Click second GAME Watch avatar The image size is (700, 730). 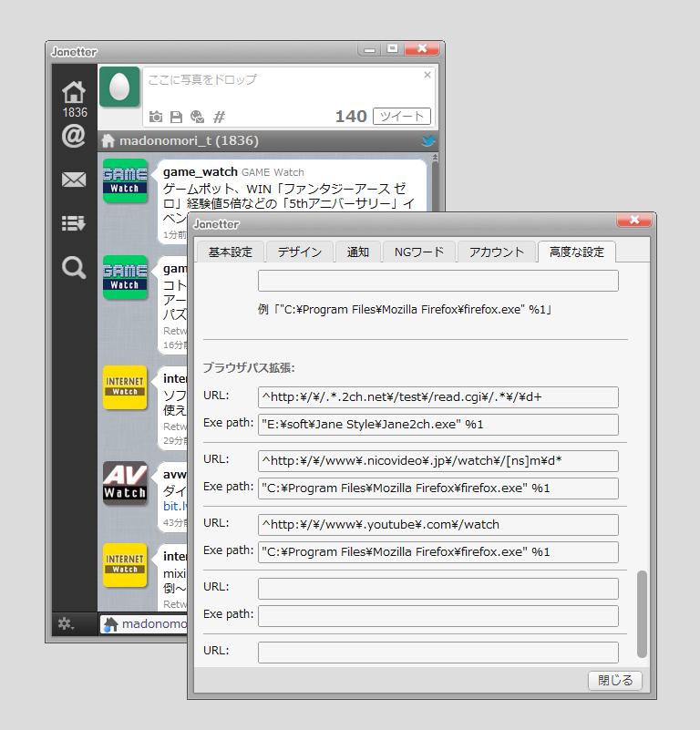click(125, 277)
